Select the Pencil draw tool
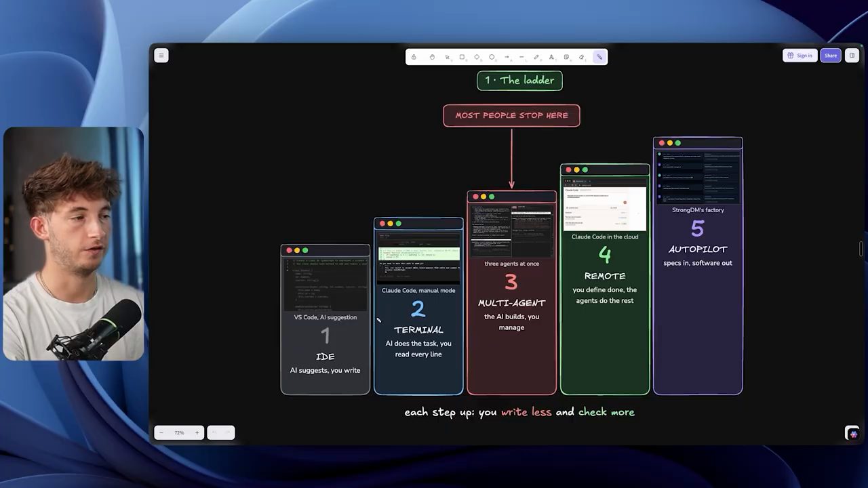 tap(536, 57)
